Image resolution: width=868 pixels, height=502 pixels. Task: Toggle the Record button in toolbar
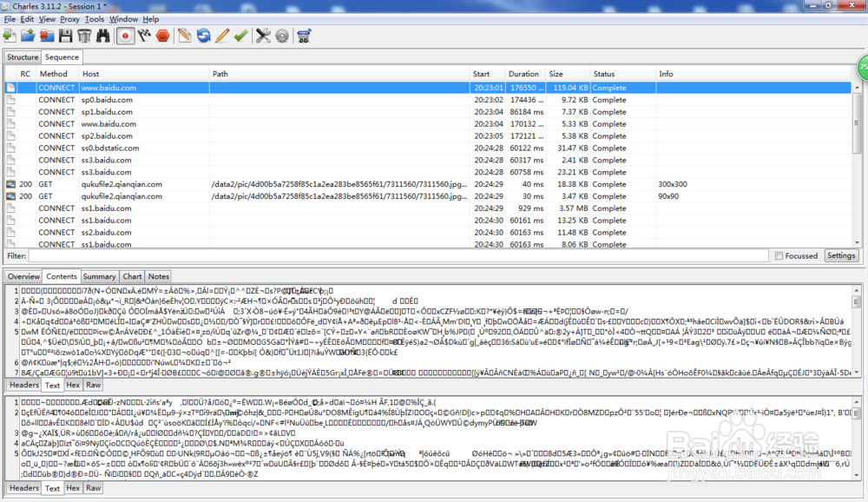(x=125, y=36)
